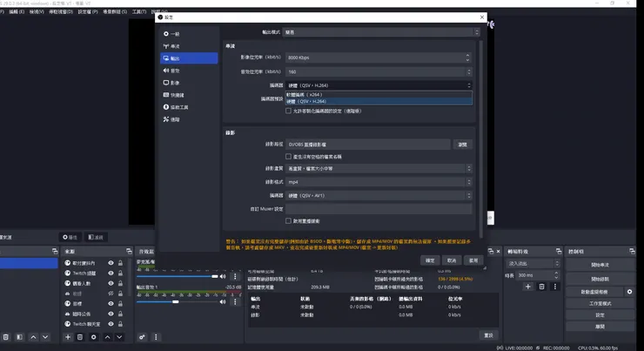Enable the replay buffer checkbox
Viewport: 644px width, 351px height.
[288, 220]
